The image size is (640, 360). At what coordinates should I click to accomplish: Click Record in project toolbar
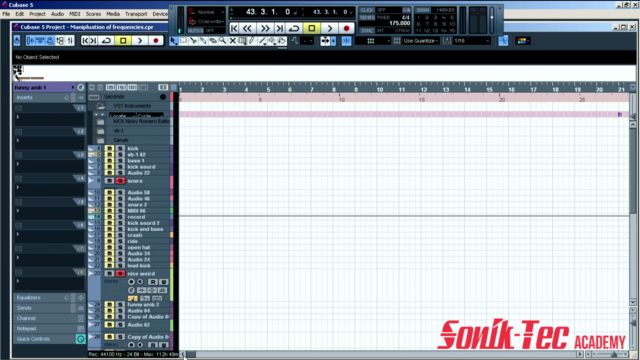point(156,40)
